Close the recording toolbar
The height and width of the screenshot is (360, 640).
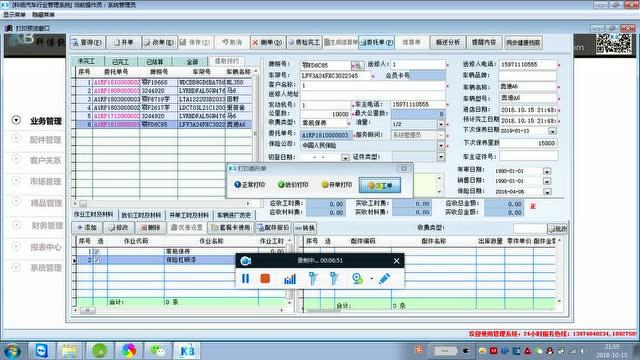pos(396,261)
